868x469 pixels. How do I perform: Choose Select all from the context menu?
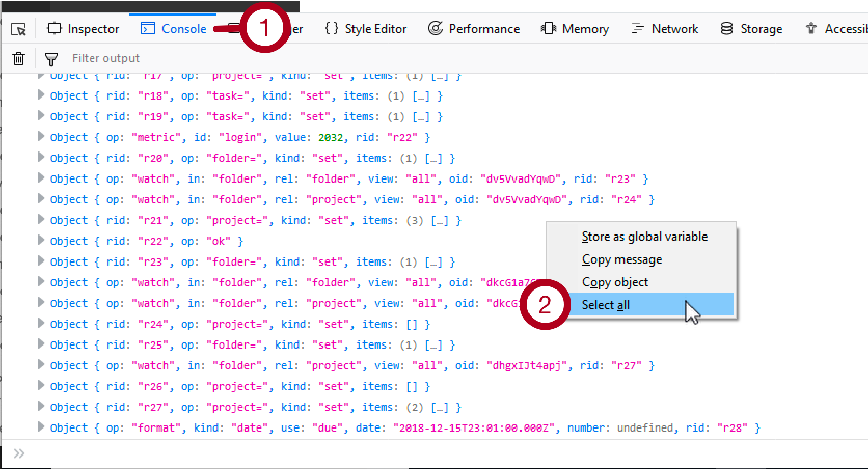click(x=605, y=305)
